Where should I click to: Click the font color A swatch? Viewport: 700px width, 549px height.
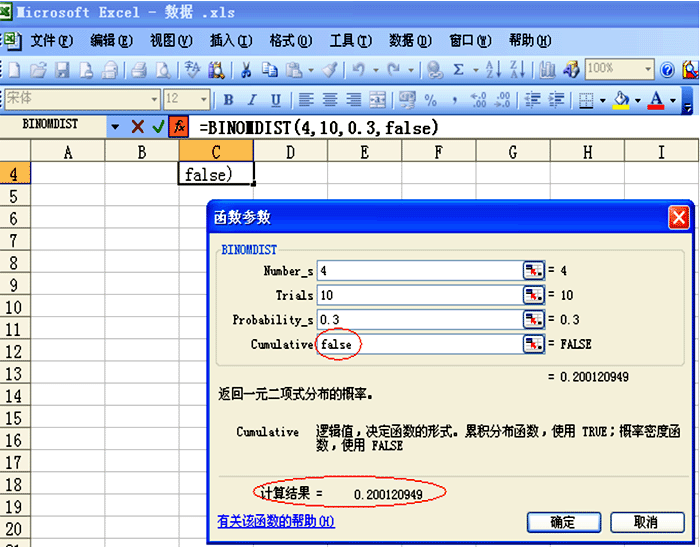[656, 100]
